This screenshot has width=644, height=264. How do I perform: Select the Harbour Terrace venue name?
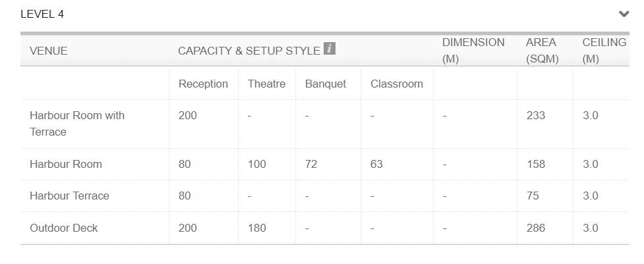pos(69,196)
